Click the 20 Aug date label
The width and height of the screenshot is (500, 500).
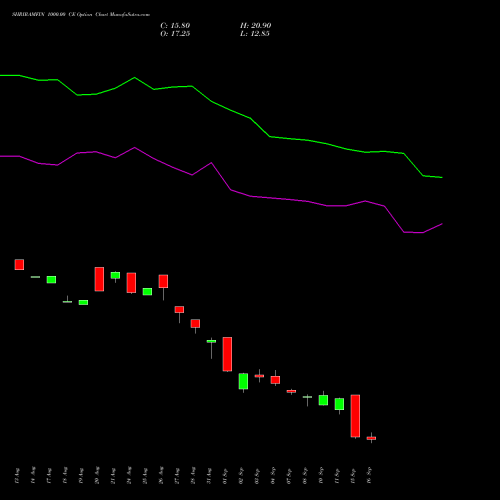(97, 476)
